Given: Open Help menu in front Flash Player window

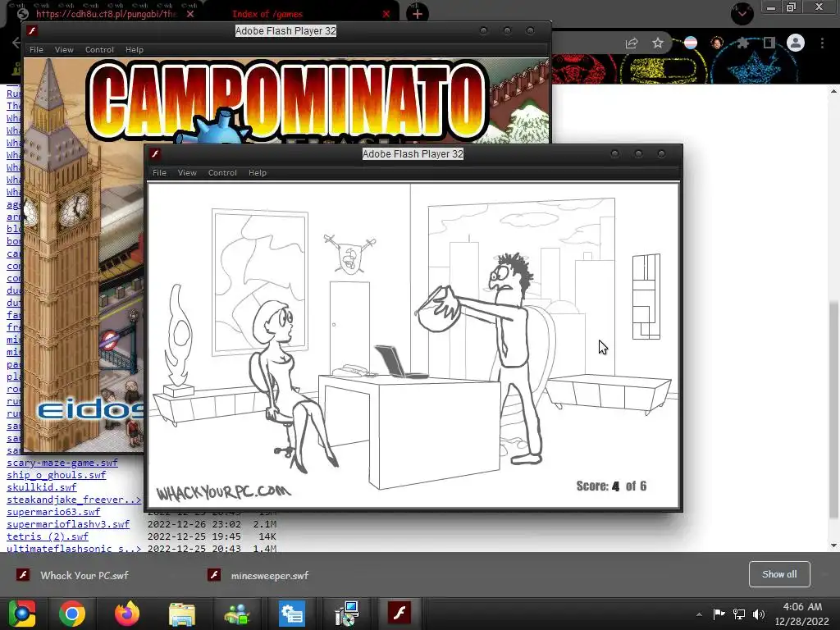Looking at the screenshot, I should point(257,172).
